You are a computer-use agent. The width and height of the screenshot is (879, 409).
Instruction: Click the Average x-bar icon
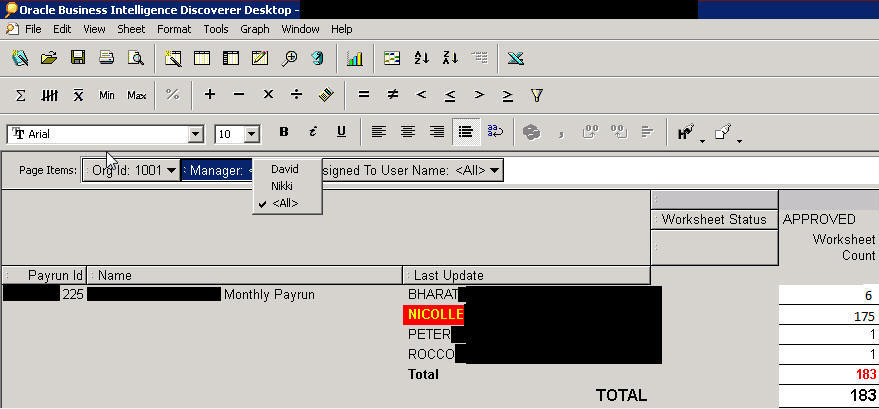coord(78,95)
